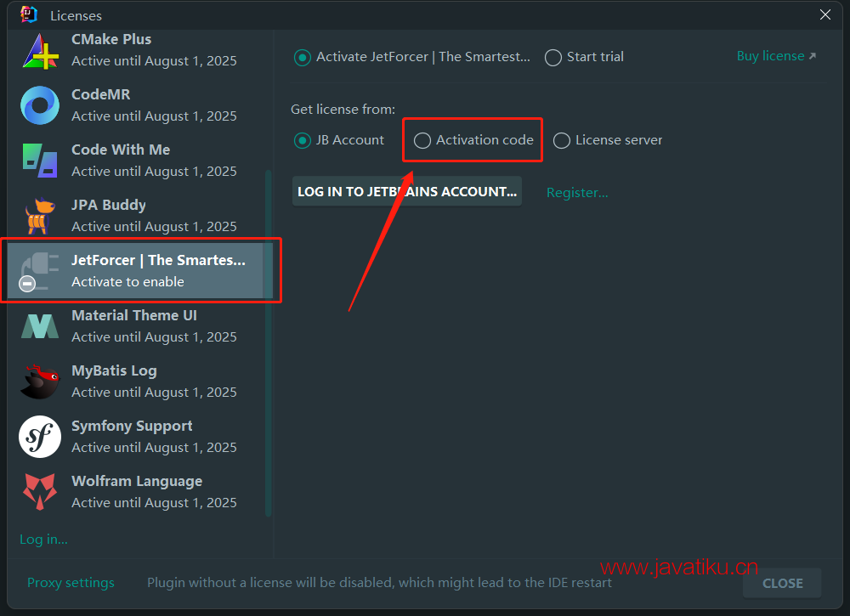This screenshot has height=616, width=850.
Task: Click the MyBatis Log bird icon
Action: 40,381
